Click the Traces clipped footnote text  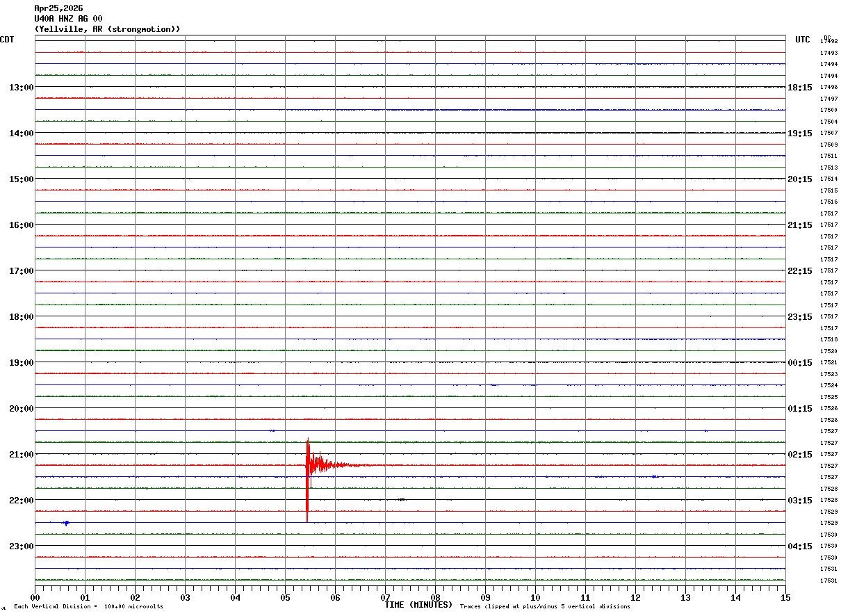545,606
